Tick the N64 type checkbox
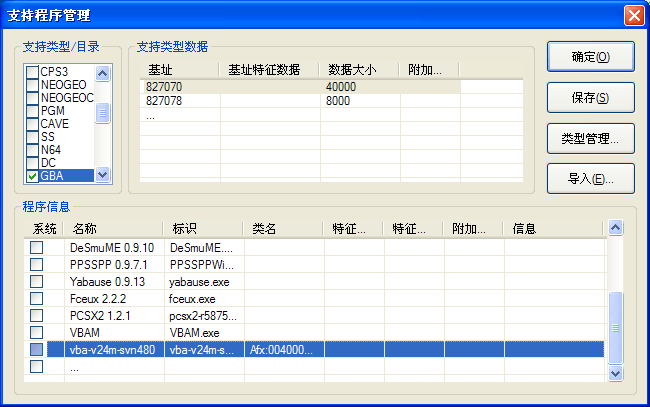 (33, 150)
